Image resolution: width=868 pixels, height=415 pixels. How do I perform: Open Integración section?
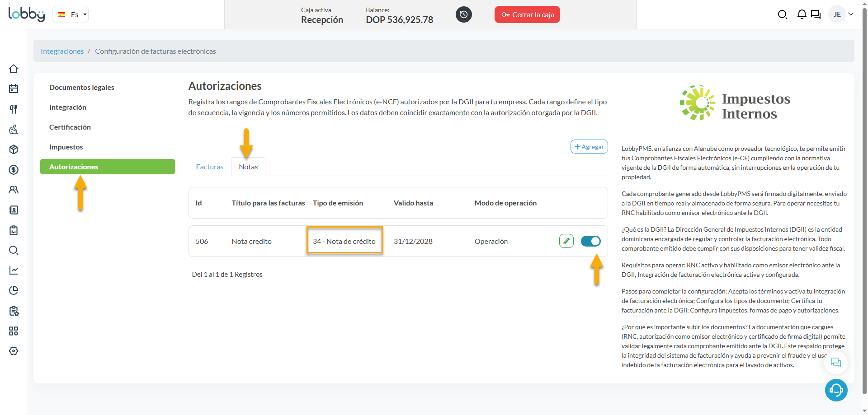(x=67, y=107)
